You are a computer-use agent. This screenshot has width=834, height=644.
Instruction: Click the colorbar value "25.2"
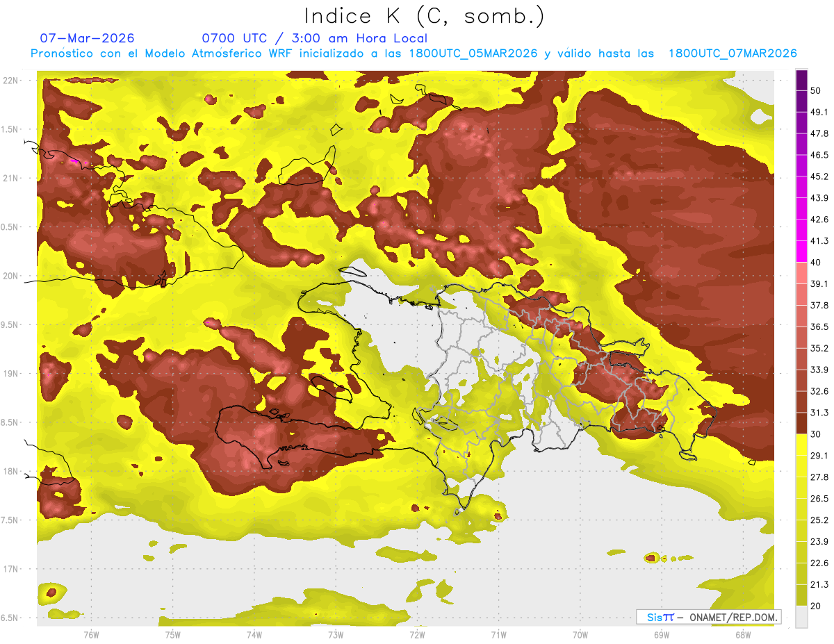(x=819, y=520)
